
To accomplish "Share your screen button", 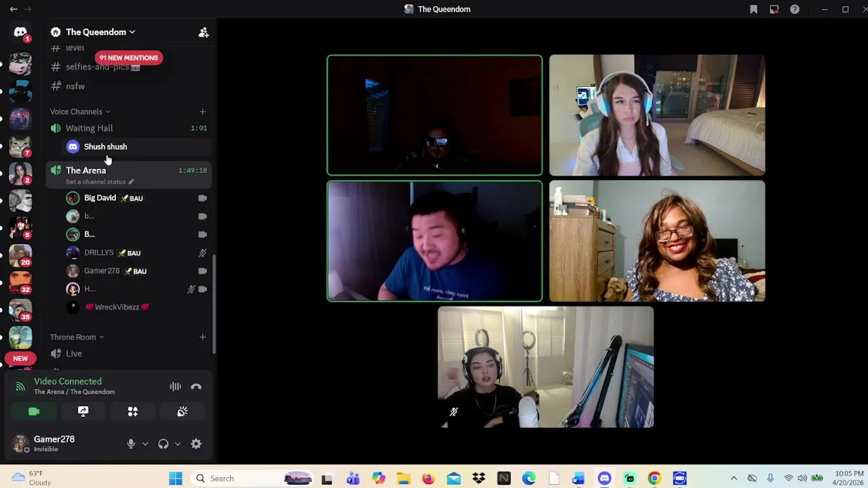I will coord(83,411).
